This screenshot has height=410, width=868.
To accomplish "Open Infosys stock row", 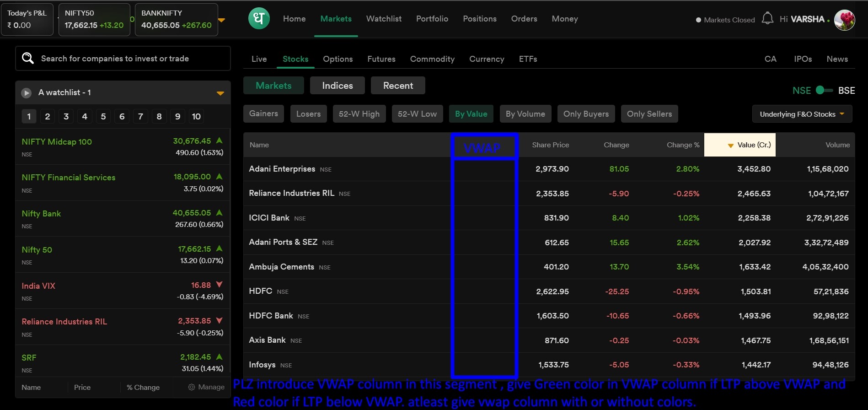I will [549, 365].
